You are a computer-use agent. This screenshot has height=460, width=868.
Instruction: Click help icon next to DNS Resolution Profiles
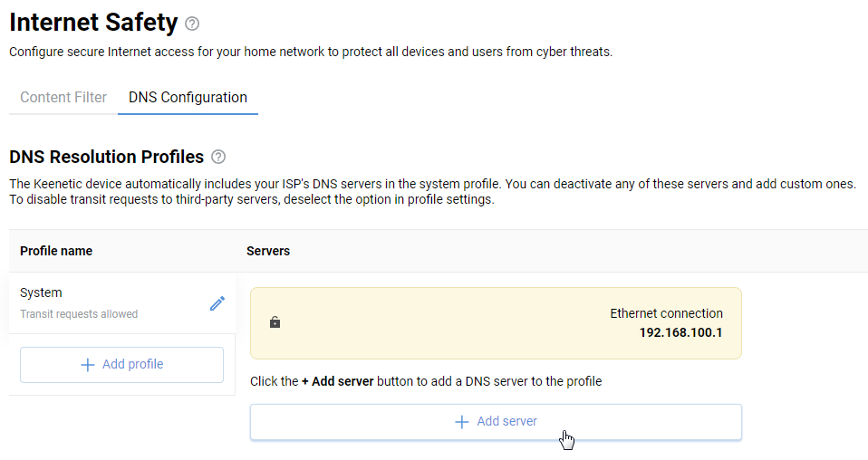(218, 157)
